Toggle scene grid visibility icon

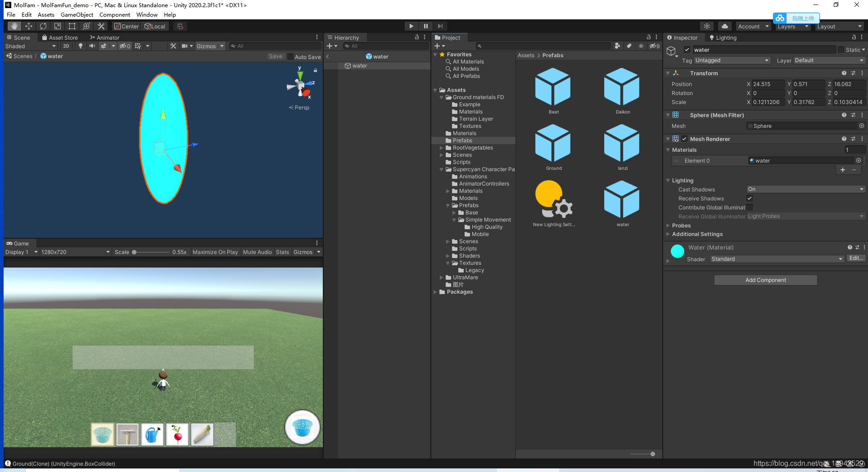coord(138,46)
